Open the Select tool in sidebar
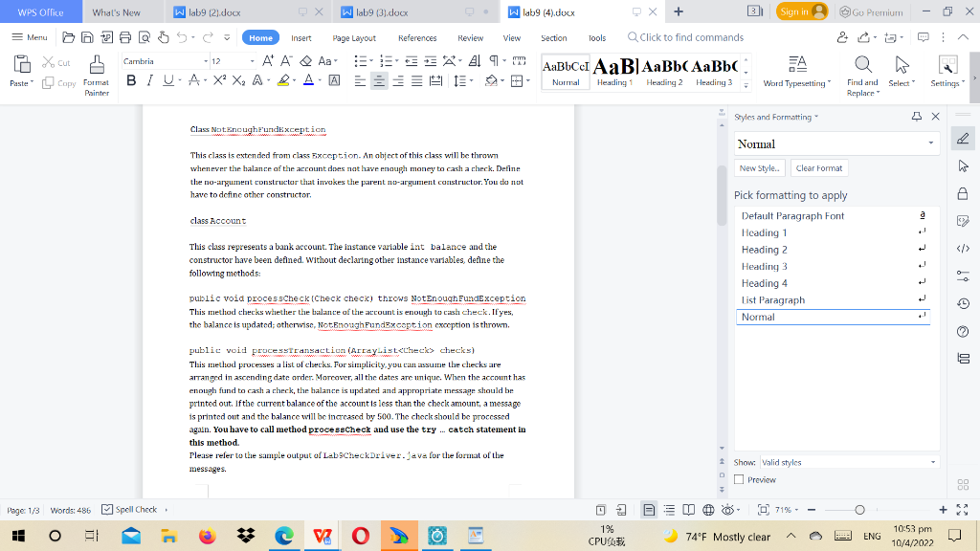This screenshot has width=980, height=551. click(963, 165)
